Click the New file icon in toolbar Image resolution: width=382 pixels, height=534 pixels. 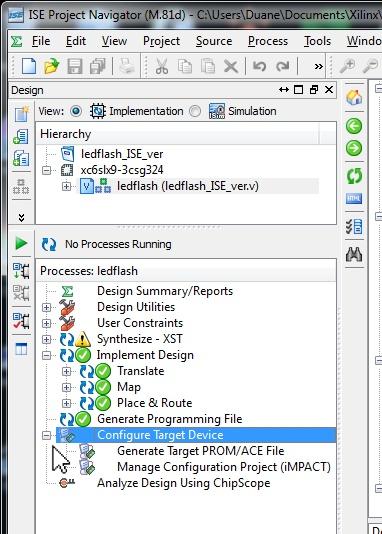[29, 66]
